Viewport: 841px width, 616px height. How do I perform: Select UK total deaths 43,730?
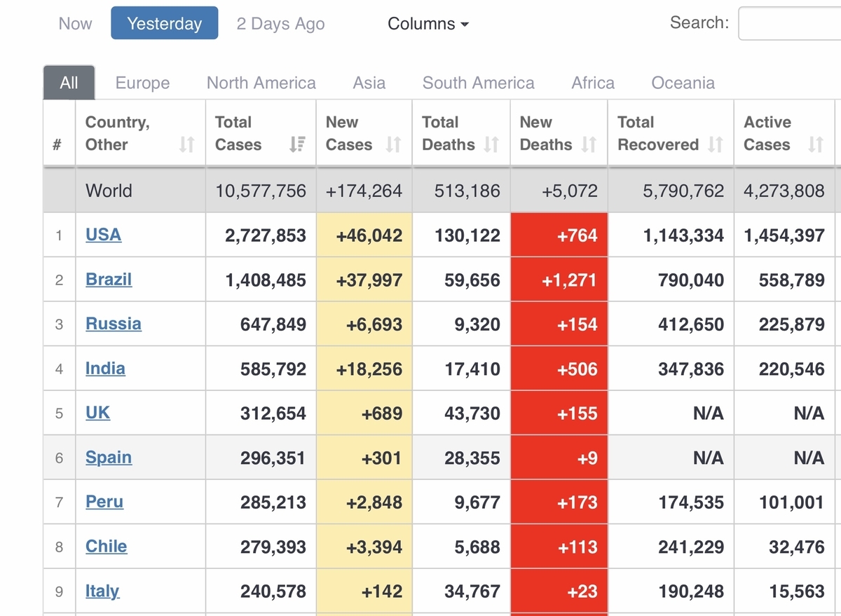[x=472, y=413]
